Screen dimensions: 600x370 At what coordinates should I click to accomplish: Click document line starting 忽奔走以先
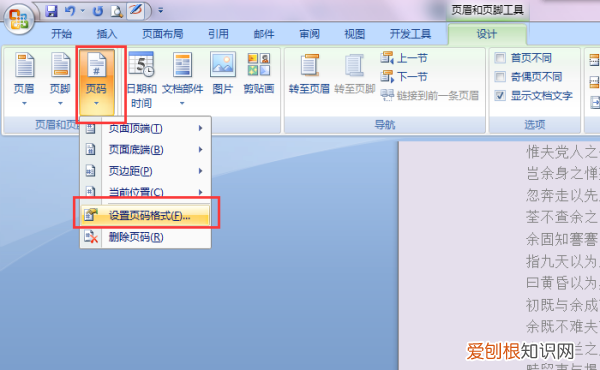click(x=562, y=196)
